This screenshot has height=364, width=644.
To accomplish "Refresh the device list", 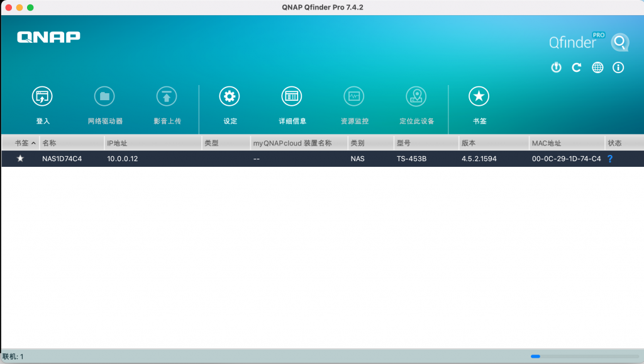I will pyautogui.click(x=577, y=67).
